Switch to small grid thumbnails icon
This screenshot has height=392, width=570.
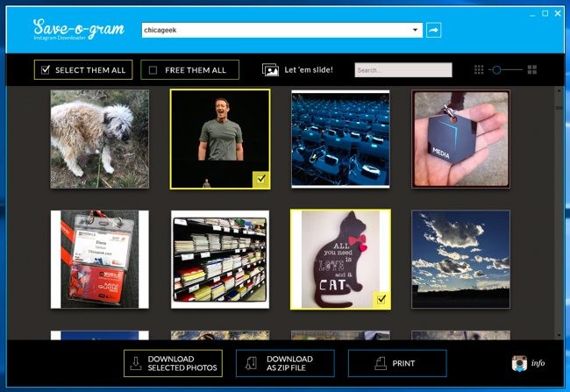click(x=479, y=69)
